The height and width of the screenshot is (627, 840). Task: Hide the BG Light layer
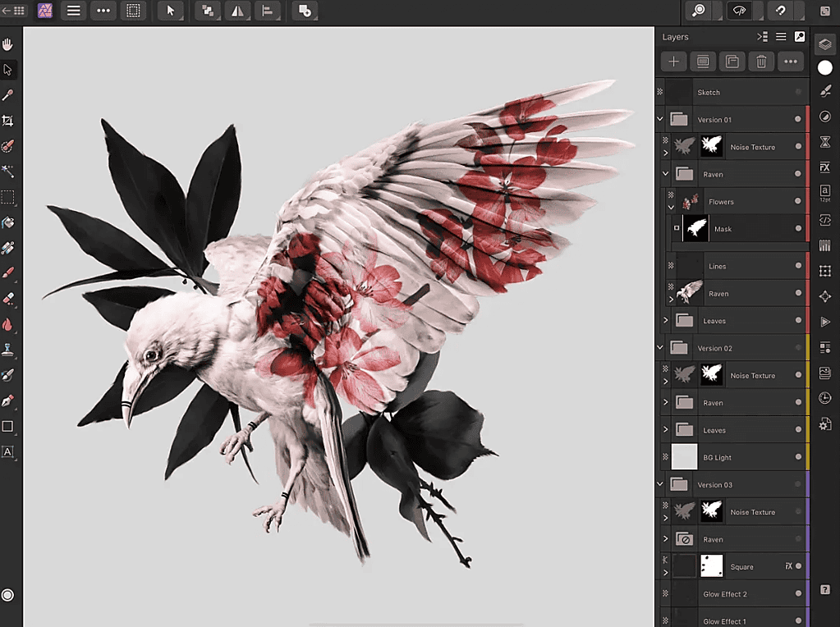[798, 457]
